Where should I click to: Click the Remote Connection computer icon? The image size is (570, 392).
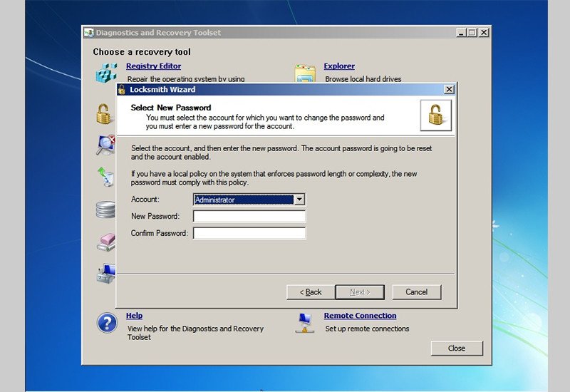pos(305,323)
